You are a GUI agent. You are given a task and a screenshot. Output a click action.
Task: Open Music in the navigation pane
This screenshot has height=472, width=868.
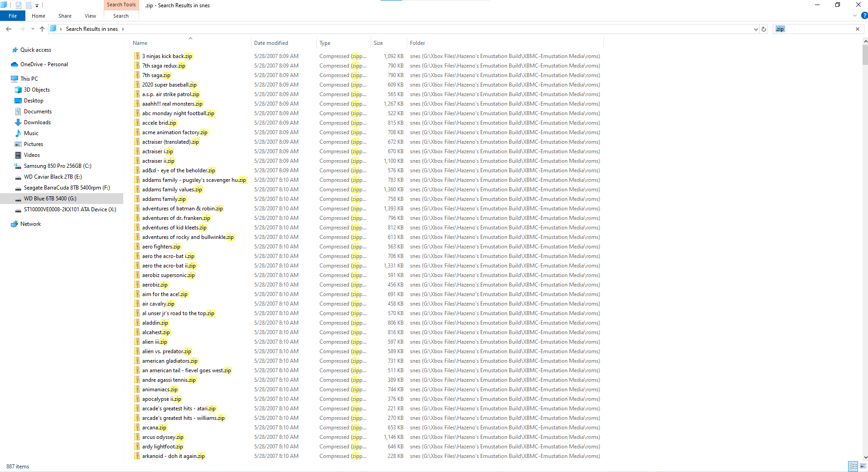tap(31, 133)
